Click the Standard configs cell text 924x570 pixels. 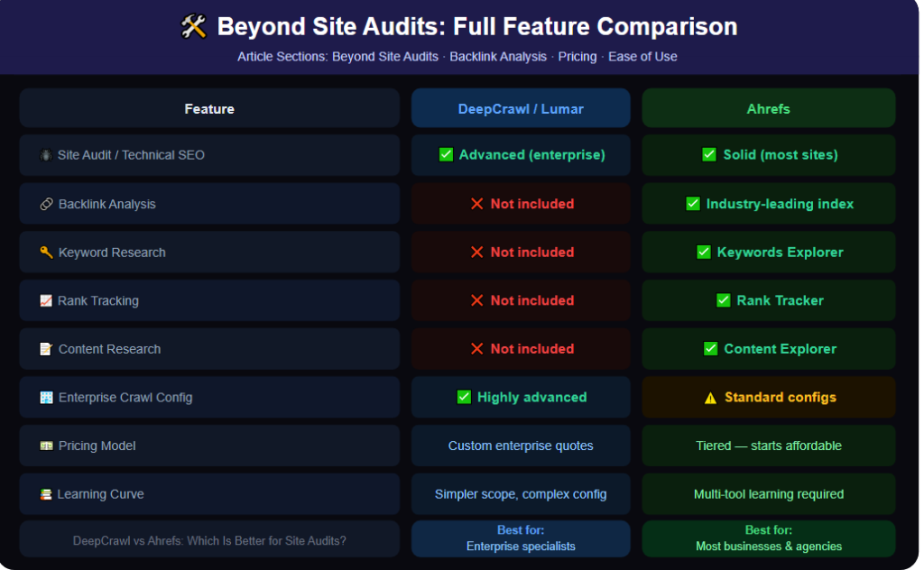(x=781, y=397)
